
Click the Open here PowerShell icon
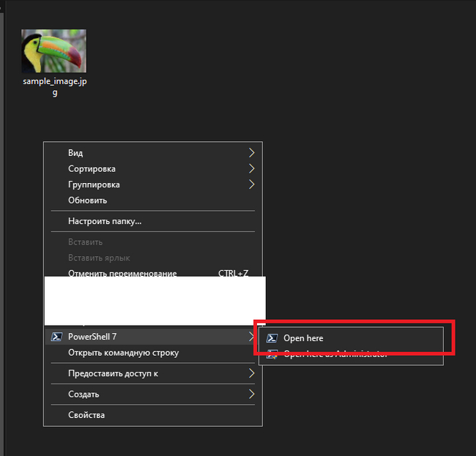(272, 338)
